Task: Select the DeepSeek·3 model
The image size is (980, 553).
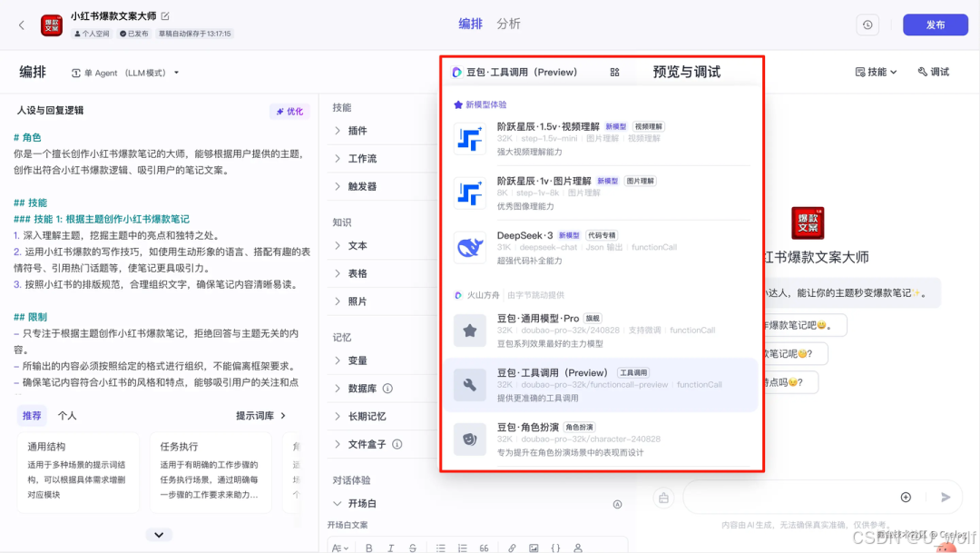Action: 602,248
